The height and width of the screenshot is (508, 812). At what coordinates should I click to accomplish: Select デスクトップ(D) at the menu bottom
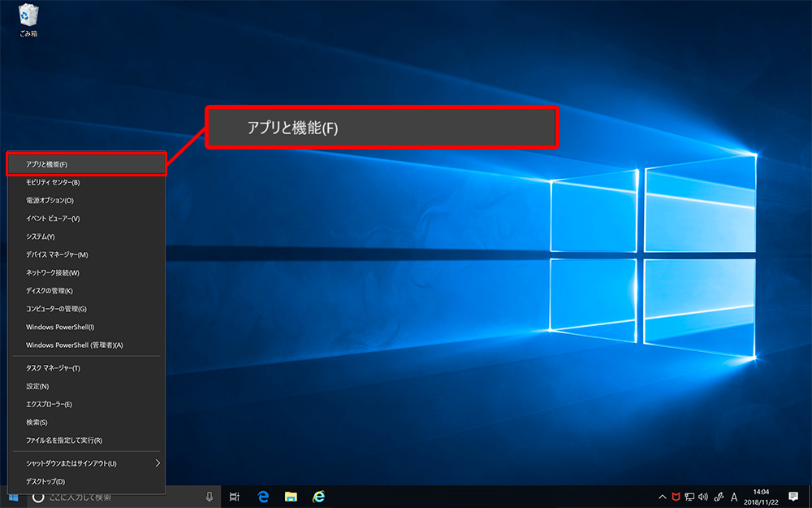point(87,481)
